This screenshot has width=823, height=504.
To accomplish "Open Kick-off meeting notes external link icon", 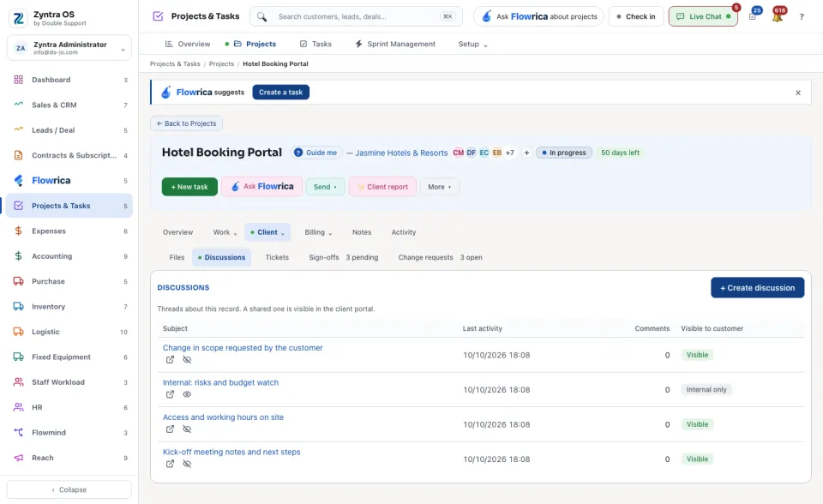I will pyautogui.click(x=170, y=464).
